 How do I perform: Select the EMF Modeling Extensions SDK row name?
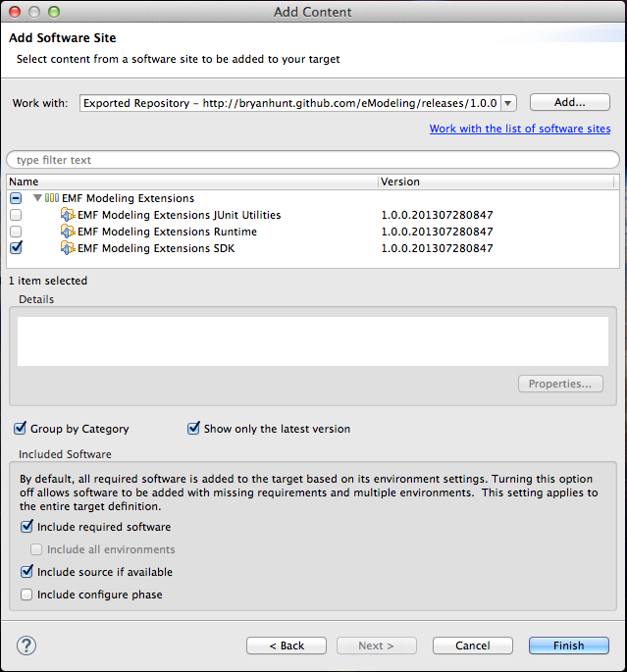click(x=156, y=248)
